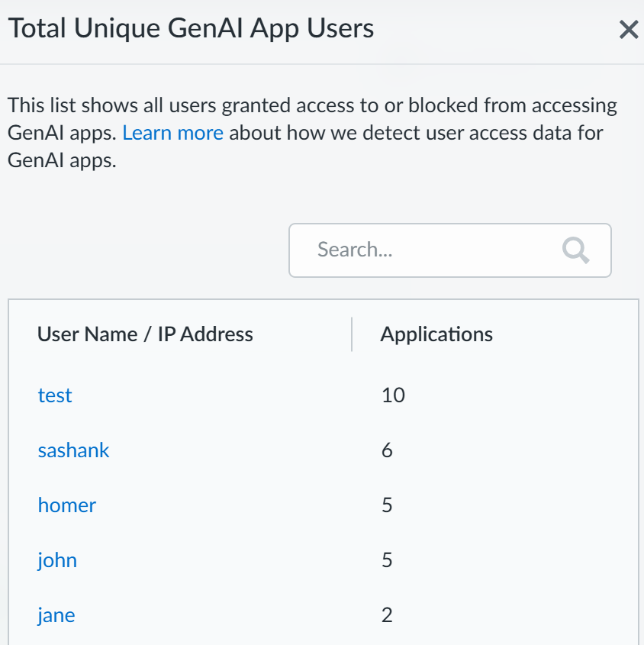Image resolution: width=644 pixels, height=645 pixels.
Task: View the homer user entry
Action: (x=67, y=505)
